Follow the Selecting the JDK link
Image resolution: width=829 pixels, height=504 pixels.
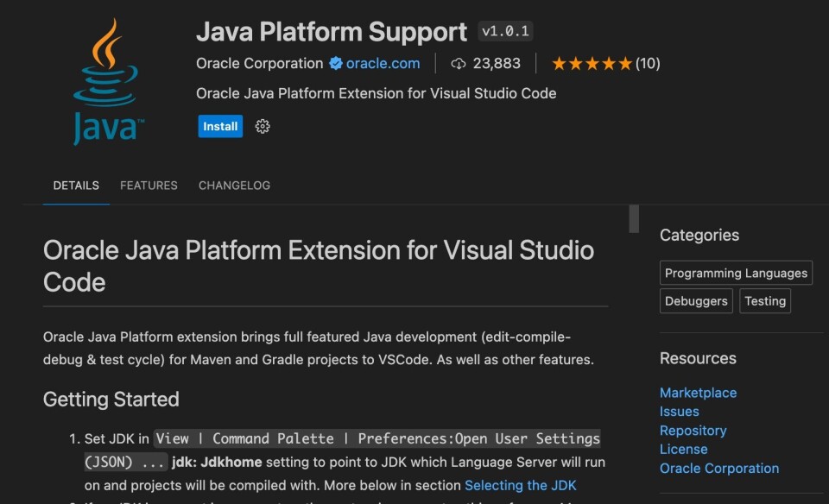pyautogui.click(x=520, y=485)
